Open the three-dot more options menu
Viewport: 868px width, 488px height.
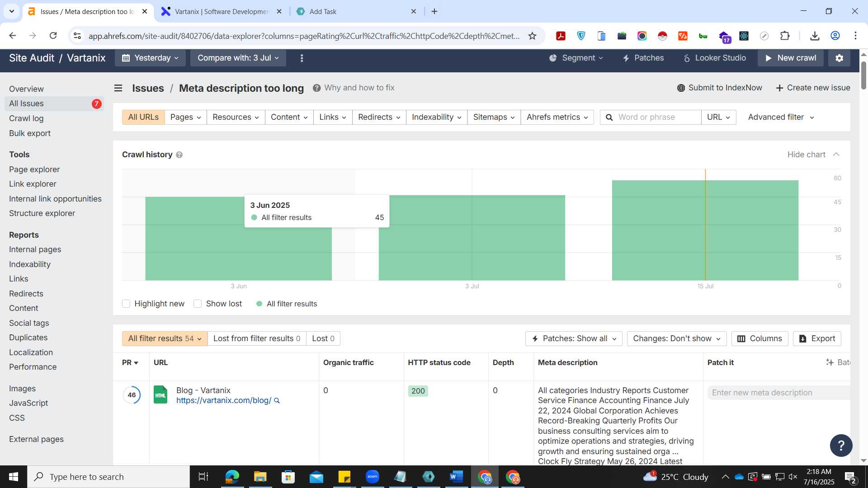(x=302, y=58)
